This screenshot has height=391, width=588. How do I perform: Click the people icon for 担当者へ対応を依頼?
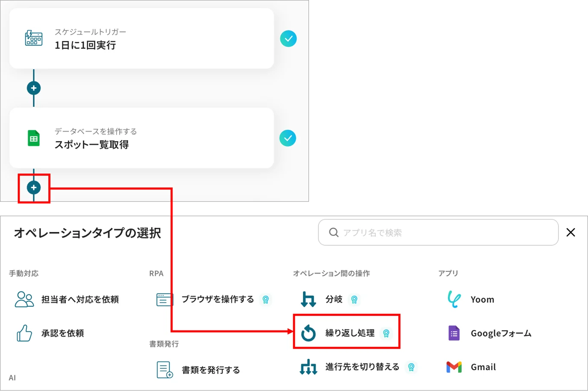tap(24, 299)
